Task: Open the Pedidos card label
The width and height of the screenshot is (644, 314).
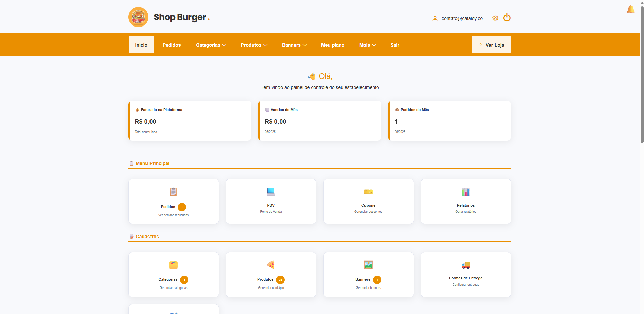Action: 168,207
